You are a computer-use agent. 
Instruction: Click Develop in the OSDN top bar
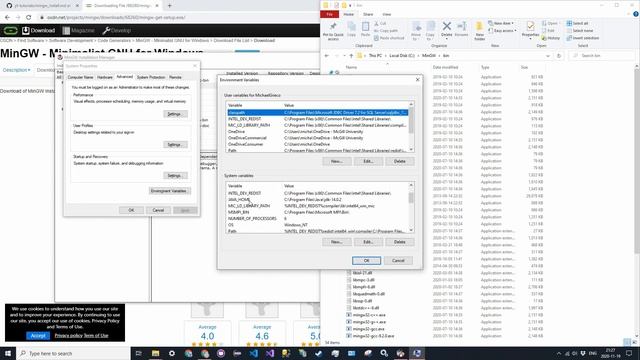point(117,31)
